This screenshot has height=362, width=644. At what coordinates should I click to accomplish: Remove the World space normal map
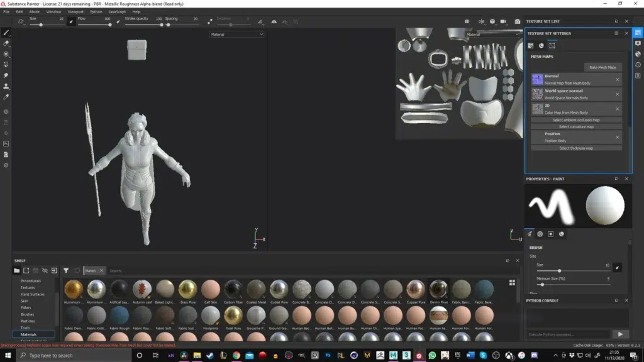coord(618,94)
